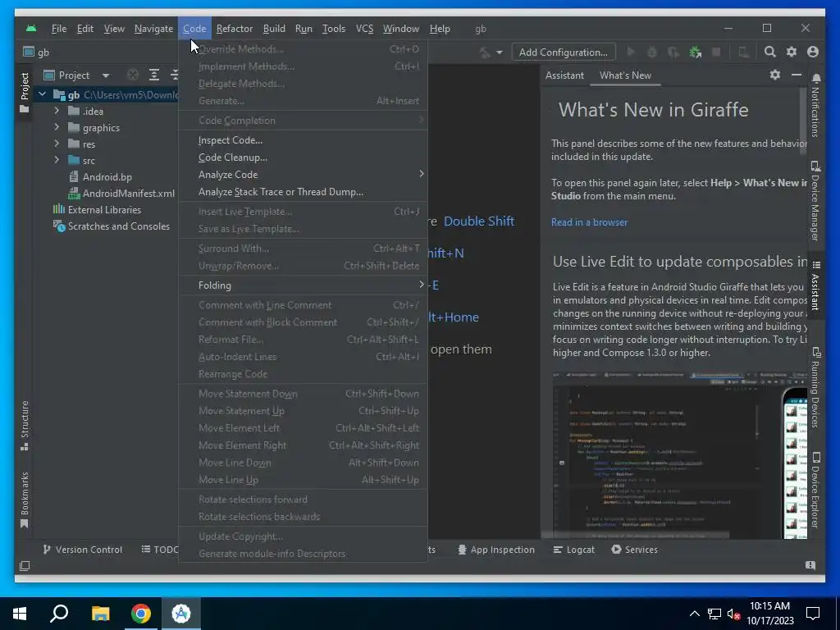Open the VCS menu

pyautogui.click(x=364, y=29)
